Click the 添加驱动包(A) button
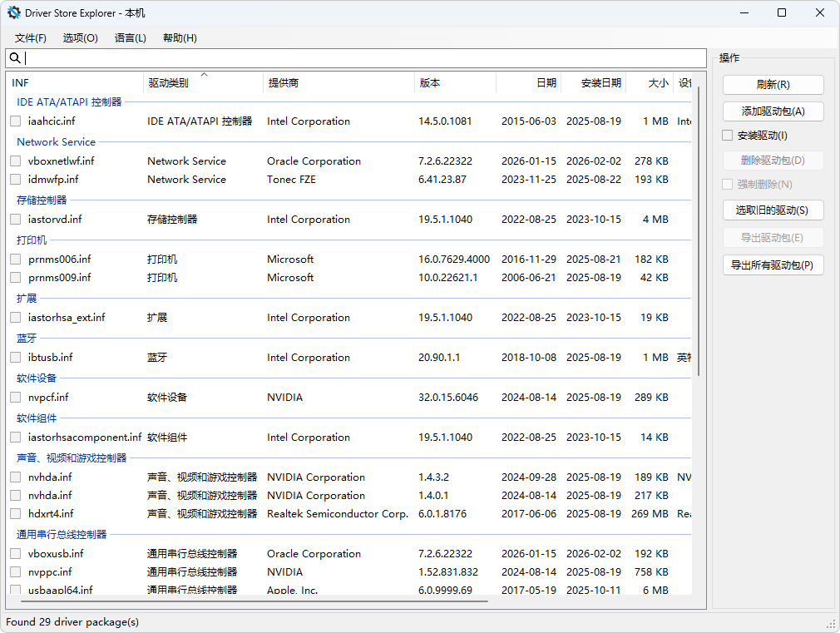 [773, 111]
